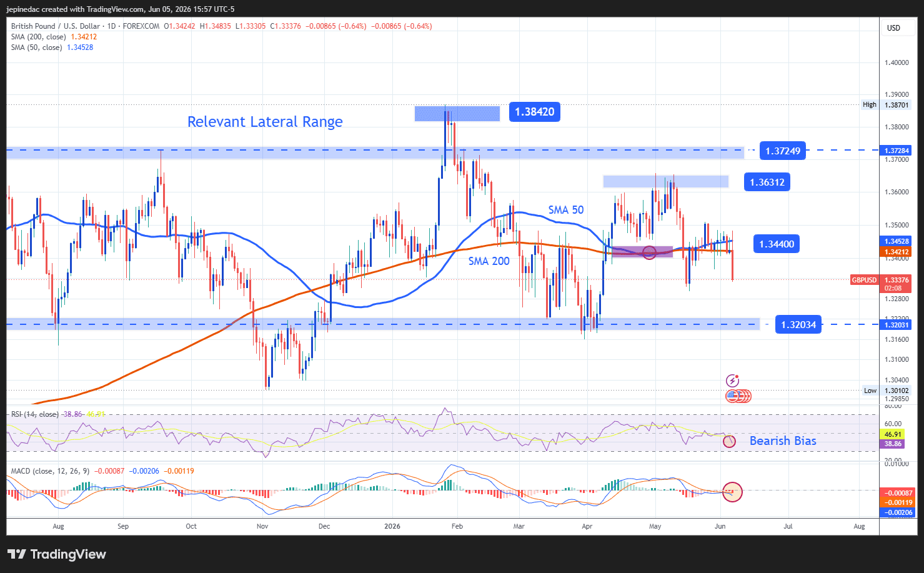Click the Mar label on time axis

[519, 526]
